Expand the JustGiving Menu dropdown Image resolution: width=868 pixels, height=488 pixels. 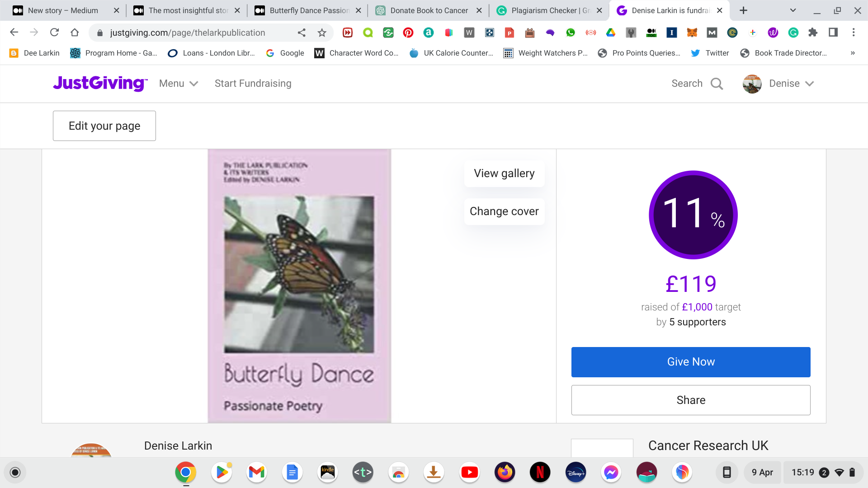coord(179,84)
